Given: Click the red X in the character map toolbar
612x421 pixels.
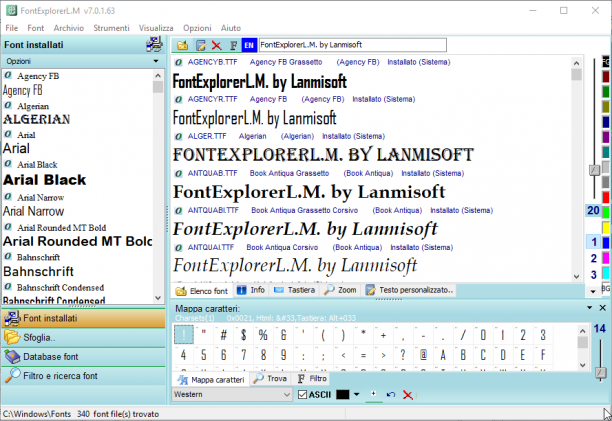Looking at the screenshot, I should 407,395.
